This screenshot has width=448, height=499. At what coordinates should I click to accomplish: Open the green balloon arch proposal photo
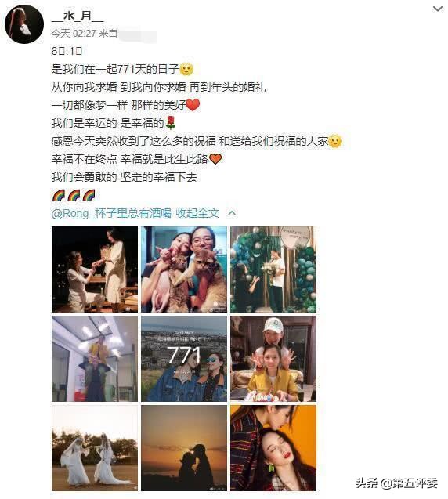click(x=273, y=269)
